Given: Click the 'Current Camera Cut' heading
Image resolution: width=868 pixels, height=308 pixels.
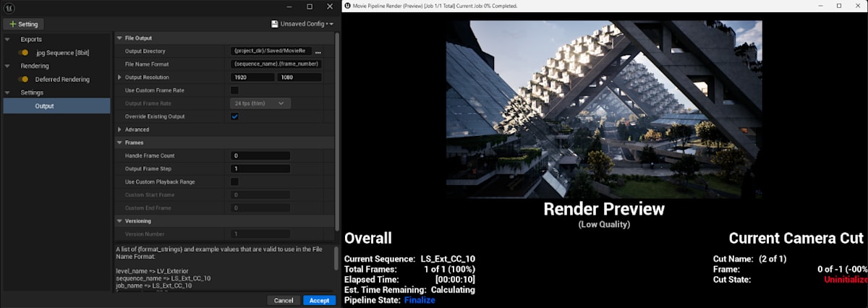Looking at the screenshot, I should [796, 239].
